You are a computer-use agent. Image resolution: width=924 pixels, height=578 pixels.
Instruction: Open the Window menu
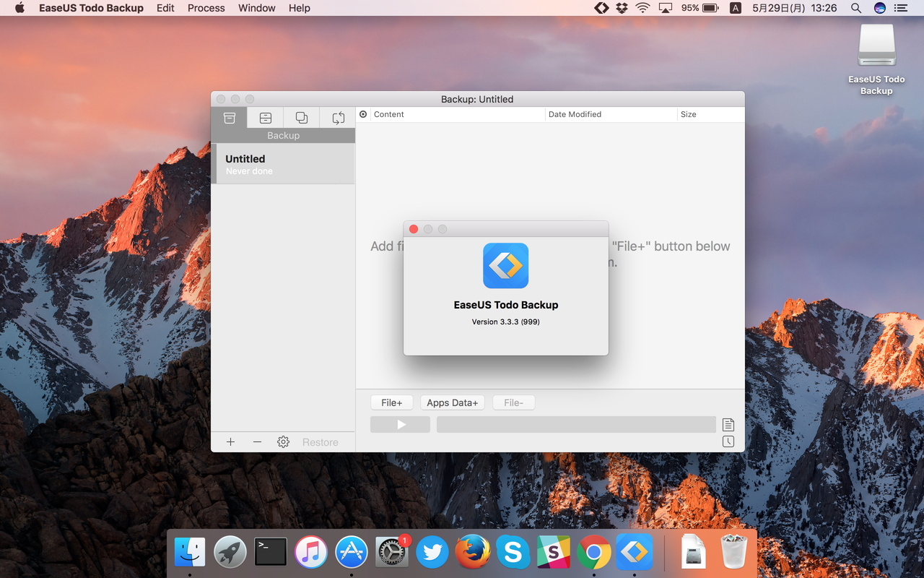(x=256, y=8)
